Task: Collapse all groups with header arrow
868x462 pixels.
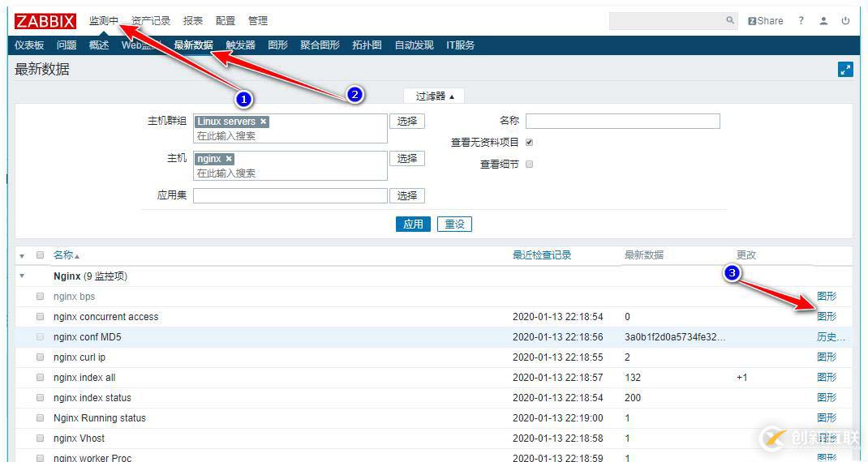Action: click(22, 255)
